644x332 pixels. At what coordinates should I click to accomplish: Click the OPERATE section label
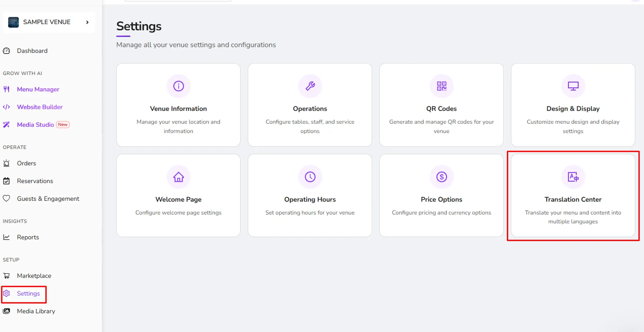(x=14, y=147)
